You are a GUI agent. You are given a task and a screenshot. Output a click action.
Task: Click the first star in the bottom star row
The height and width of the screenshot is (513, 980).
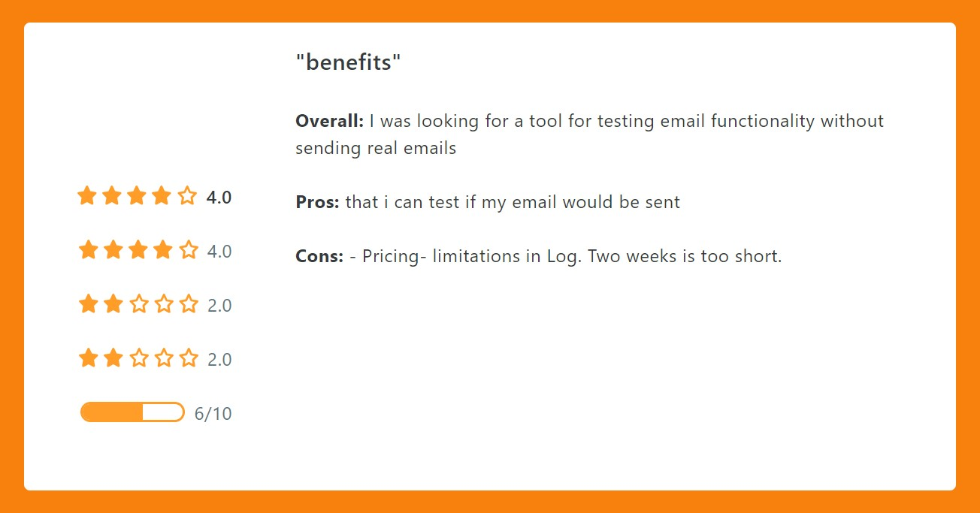coord(88,358)
